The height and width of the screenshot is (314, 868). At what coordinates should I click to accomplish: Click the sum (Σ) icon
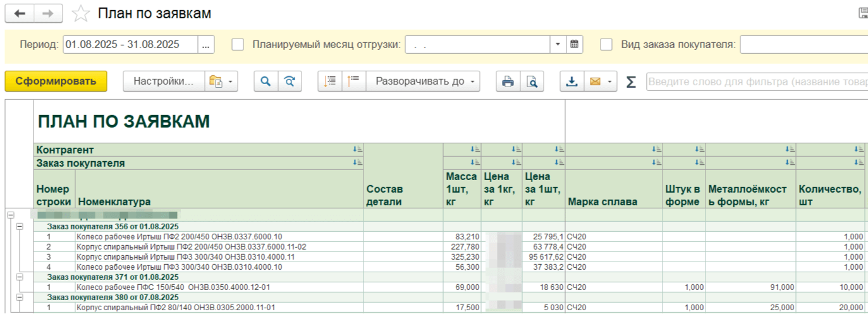(630, 82)
